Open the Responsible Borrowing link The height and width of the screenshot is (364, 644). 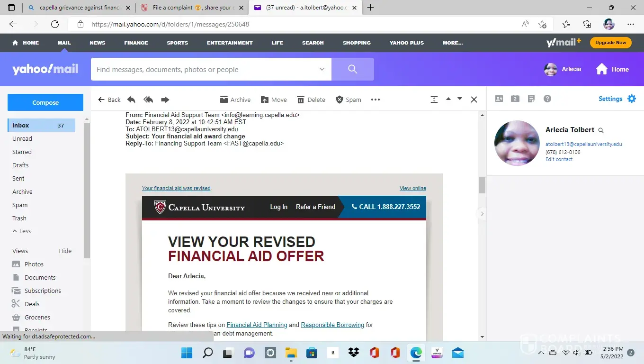click(x=332, y=325)
